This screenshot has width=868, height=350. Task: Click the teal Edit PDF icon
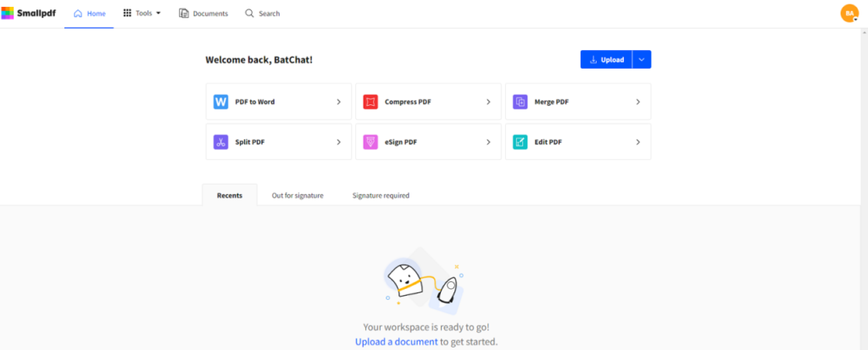point(520,142)
